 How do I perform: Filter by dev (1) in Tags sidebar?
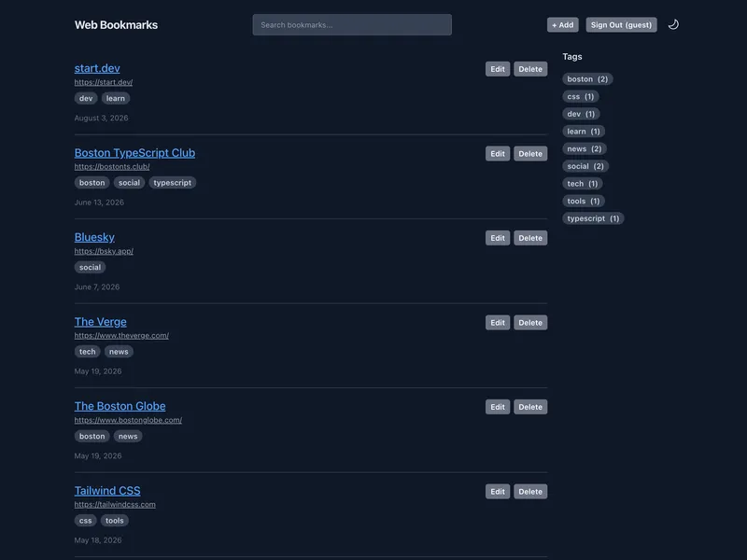pos(581,114)
